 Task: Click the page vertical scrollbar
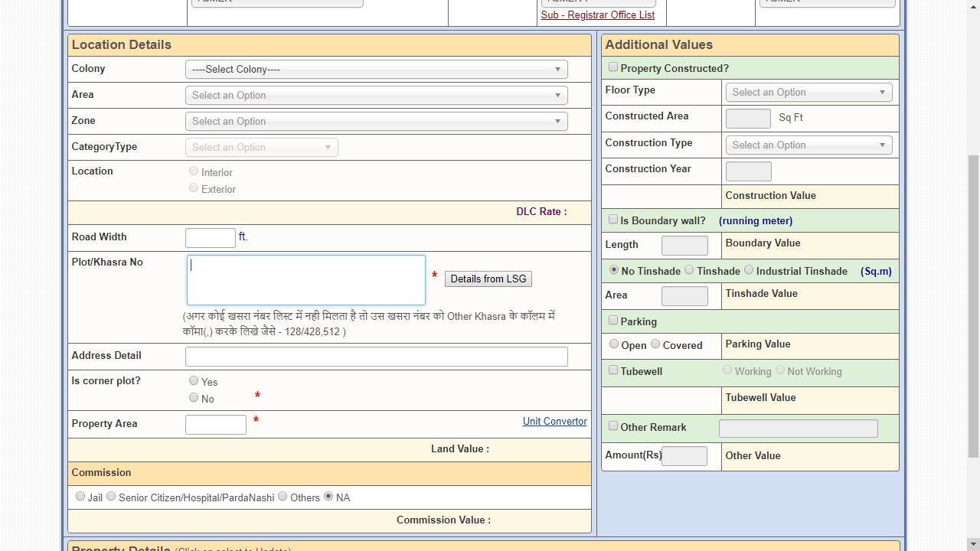[973, 306]
